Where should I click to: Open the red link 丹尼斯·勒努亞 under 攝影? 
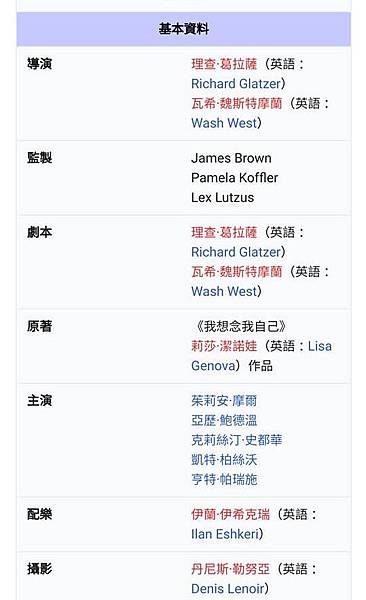coord(230,569)
